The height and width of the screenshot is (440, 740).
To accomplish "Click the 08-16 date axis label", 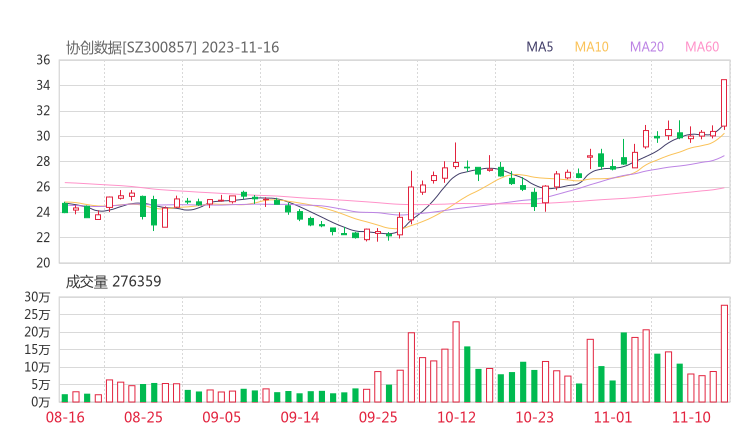I will pyautogui.click(x=65, y=417).
